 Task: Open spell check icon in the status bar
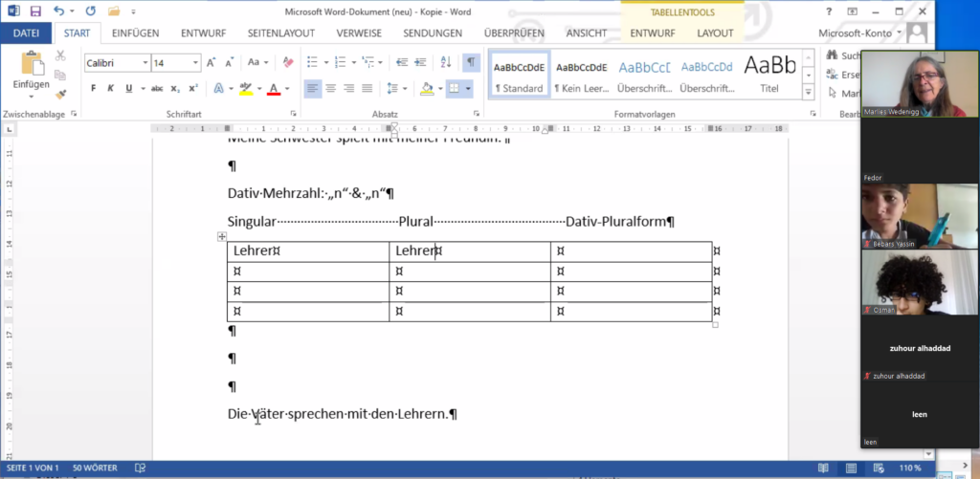[140, 468]
